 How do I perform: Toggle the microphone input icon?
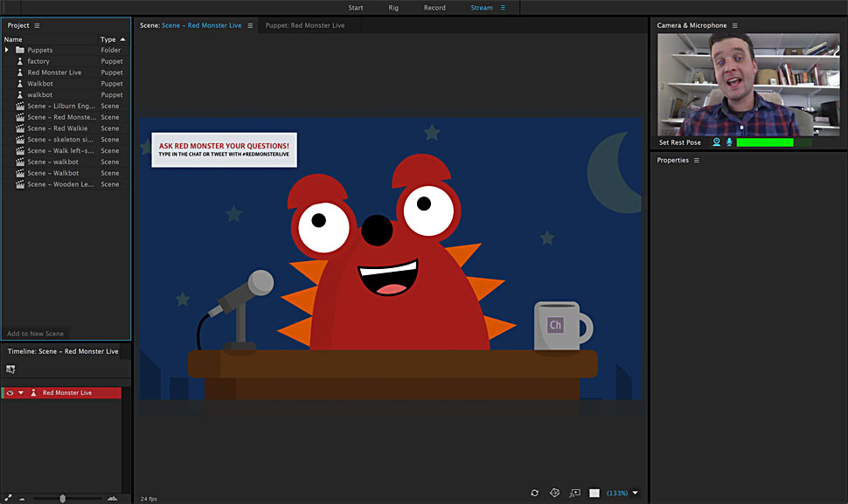tap(728, 142)
